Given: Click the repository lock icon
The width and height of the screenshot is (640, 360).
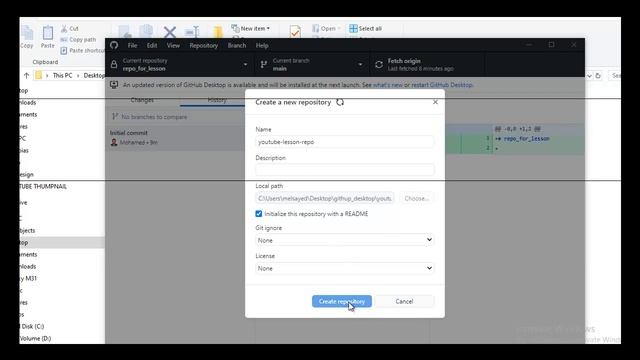Looking at the screenshot, I should click(114, 64).
